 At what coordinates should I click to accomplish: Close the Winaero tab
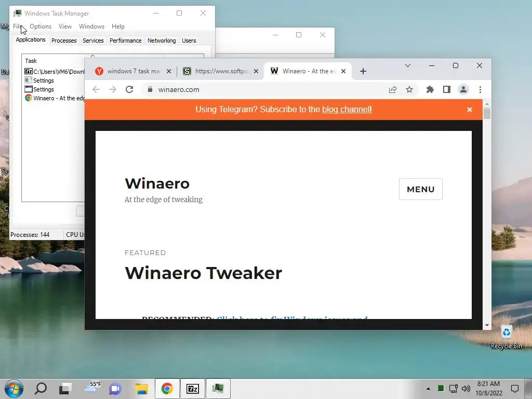343,71
